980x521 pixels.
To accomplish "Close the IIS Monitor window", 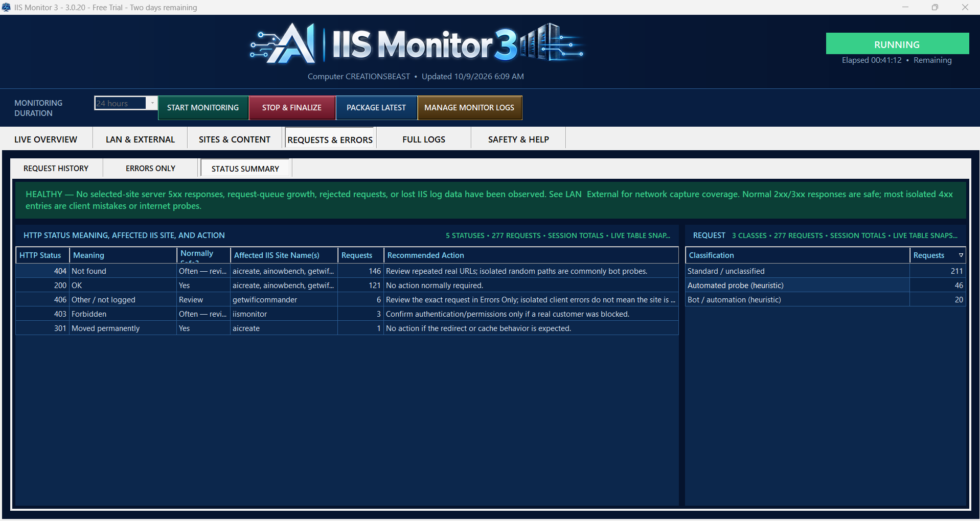I will 965,7.
